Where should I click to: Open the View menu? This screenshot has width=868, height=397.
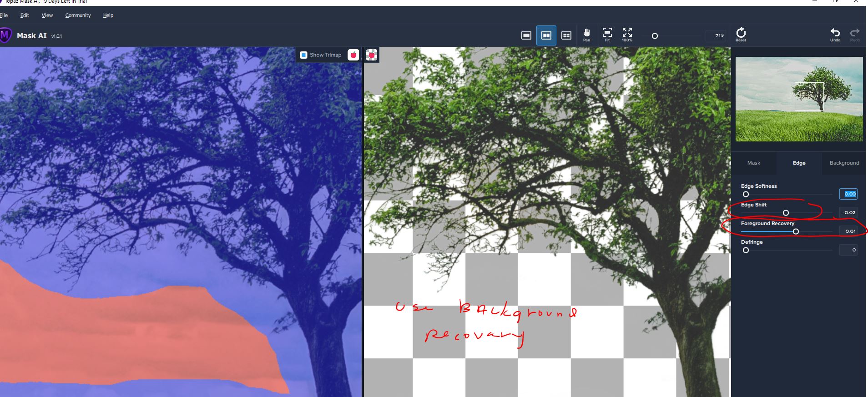[x=47, y=15]
